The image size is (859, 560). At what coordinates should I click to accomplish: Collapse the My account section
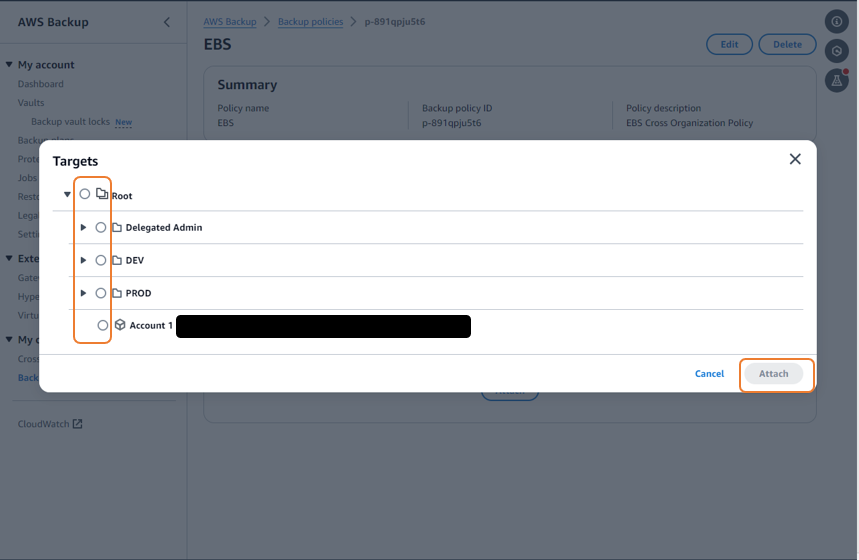pyautogui.click(x=9, y=65)
